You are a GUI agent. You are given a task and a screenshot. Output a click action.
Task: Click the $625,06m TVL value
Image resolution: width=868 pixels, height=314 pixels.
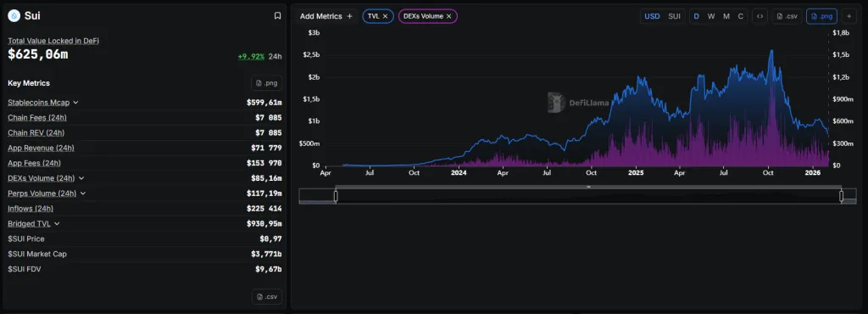tap(38, 54)
